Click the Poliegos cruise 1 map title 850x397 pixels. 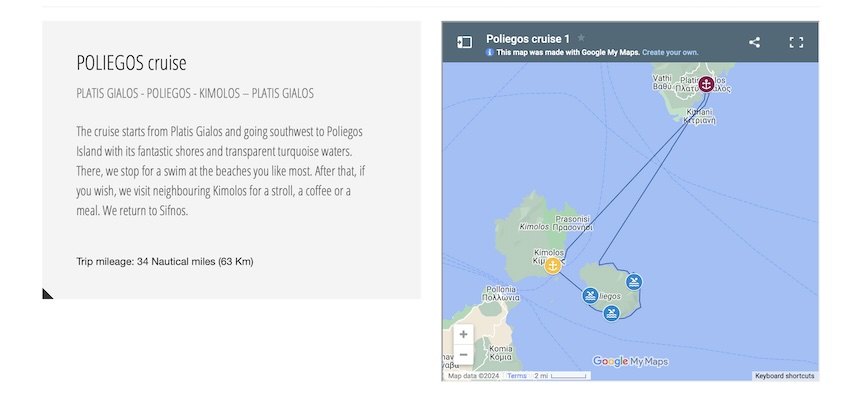[x=527, y=39]
